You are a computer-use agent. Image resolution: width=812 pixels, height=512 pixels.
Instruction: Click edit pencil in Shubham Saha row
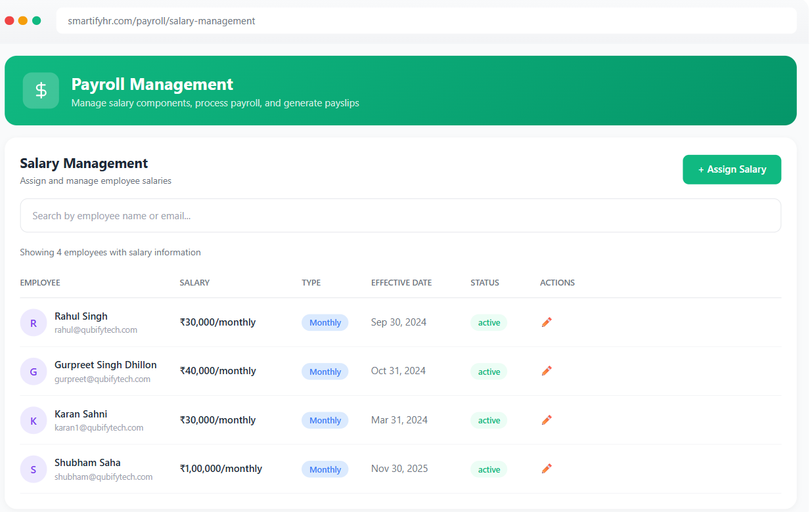pyautogui.click(x=547, y=469)
